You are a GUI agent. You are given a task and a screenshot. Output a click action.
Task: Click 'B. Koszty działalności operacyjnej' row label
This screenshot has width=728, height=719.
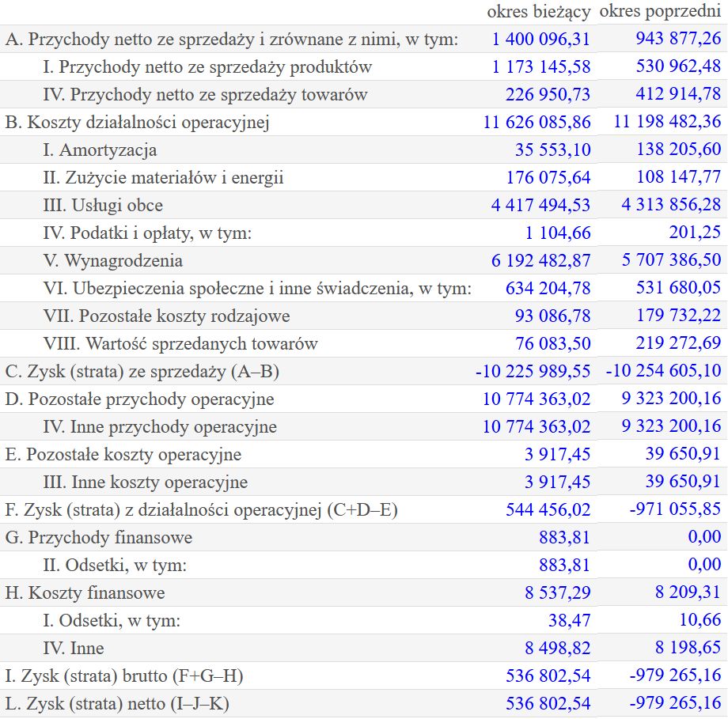pos(138,123)
